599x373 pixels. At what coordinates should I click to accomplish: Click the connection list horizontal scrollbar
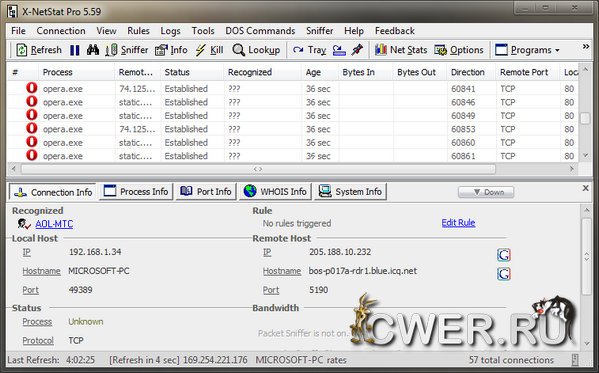[x=258, y=169]
